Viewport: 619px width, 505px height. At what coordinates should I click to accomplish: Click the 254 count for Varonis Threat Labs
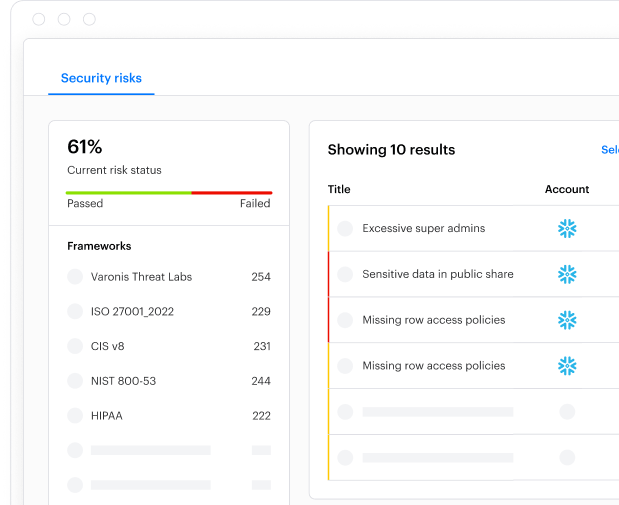(x=261, y=277)
